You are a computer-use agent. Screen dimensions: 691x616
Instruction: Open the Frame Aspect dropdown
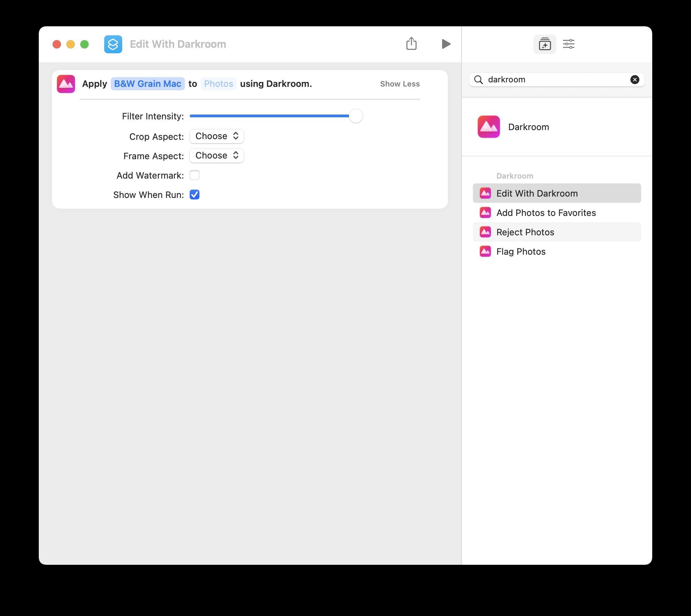click(216, 155)
